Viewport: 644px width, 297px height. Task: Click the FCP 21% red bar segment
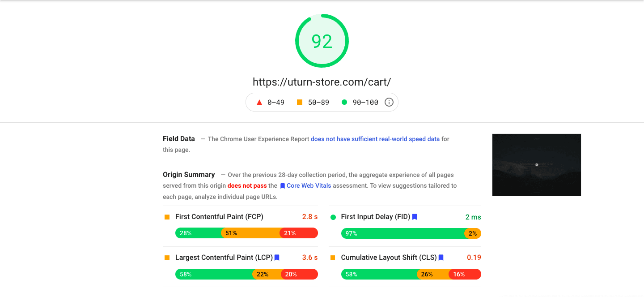click(299, 233)
